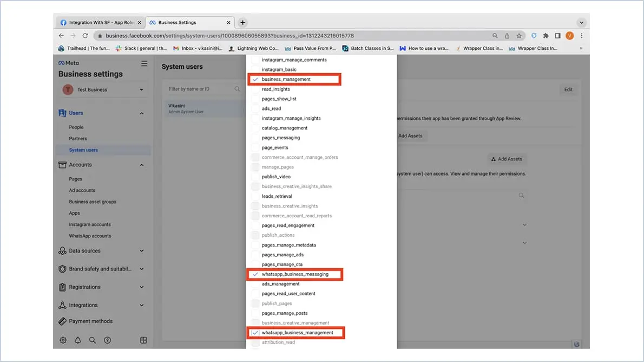
Task: Toggle the browser side panel icon
Action: click(x=558, y=36)
